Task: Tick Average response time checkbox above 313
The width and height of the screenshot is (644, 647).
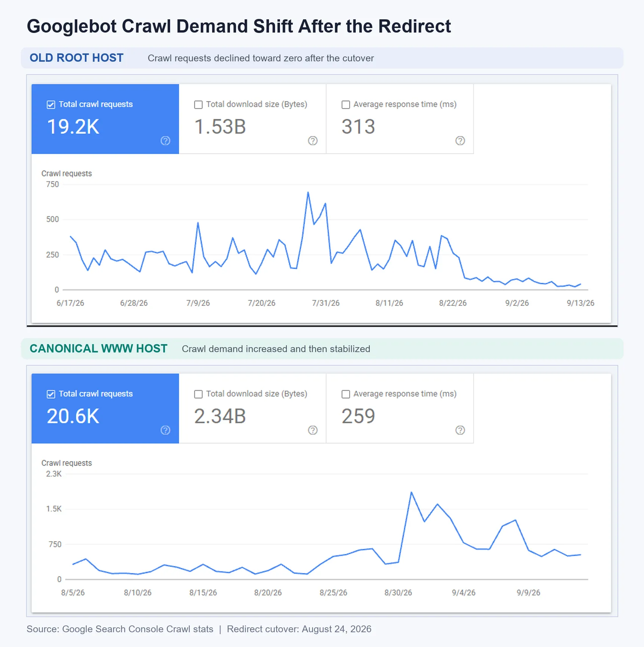Action: point(345,104)
